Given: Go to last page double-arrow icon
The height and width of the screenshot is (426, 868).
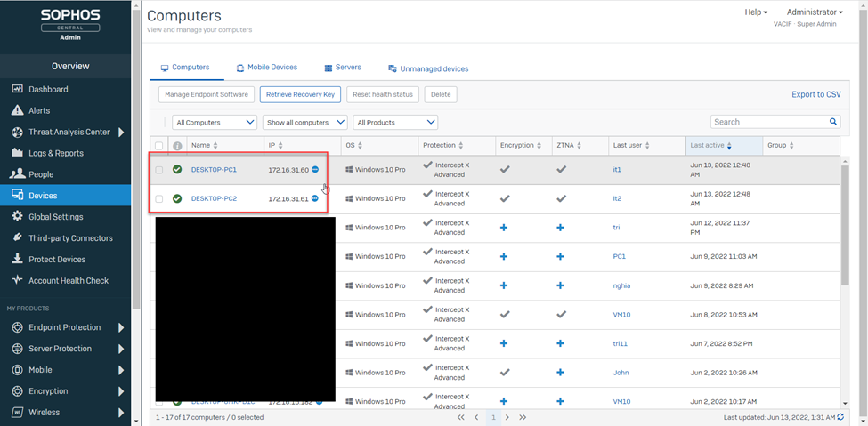Looking at the screenshot, I should pyautogui.click(x=523, y=417).
